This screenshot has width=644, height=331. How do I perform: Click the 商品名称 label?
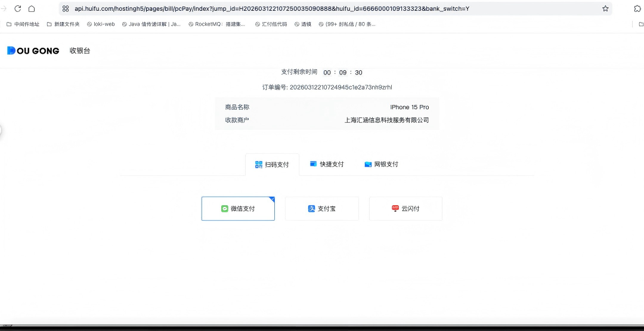(237, 107)
